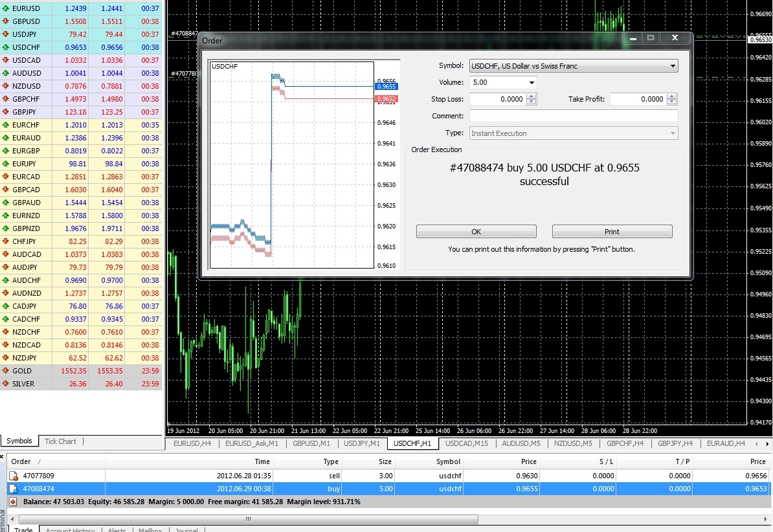Image resolution: width=773 pixels, height=532 pixels.
Task: Click the GOLD symbol direction icon
Action: click(x=6, y=371)
